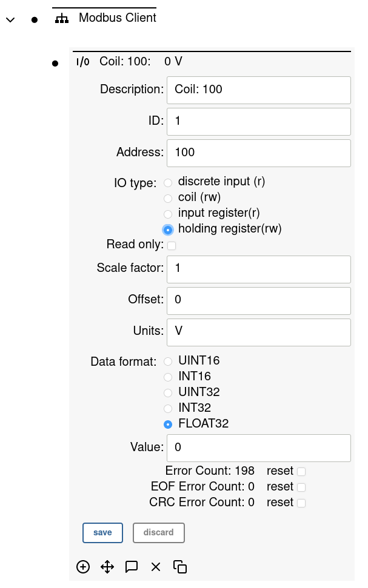Click the delete node X icon
The image size is (368, 588).
tap(156, 567)
